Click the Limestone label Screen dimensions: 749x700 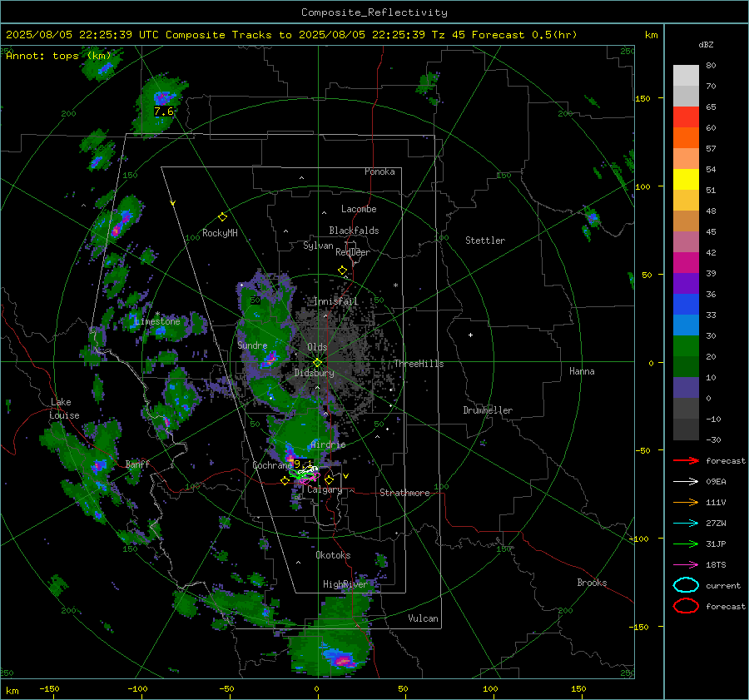pyautogui.click(x=157, y=321)
